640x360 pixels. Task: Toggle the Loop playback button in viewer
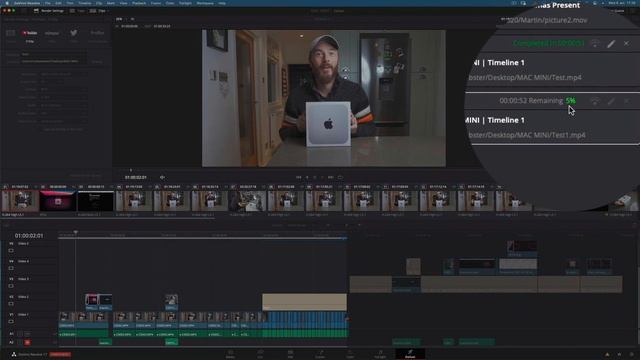tap(340, 178)
